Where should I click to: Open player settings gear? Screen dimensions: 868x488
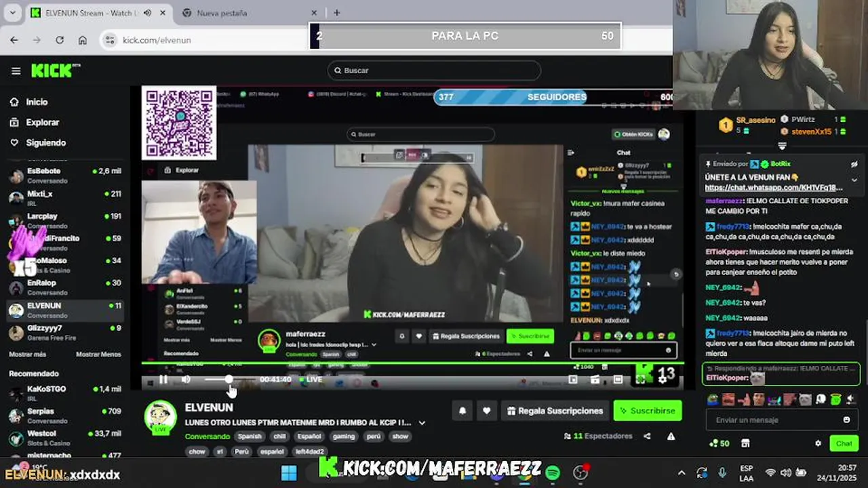point(663,380)
